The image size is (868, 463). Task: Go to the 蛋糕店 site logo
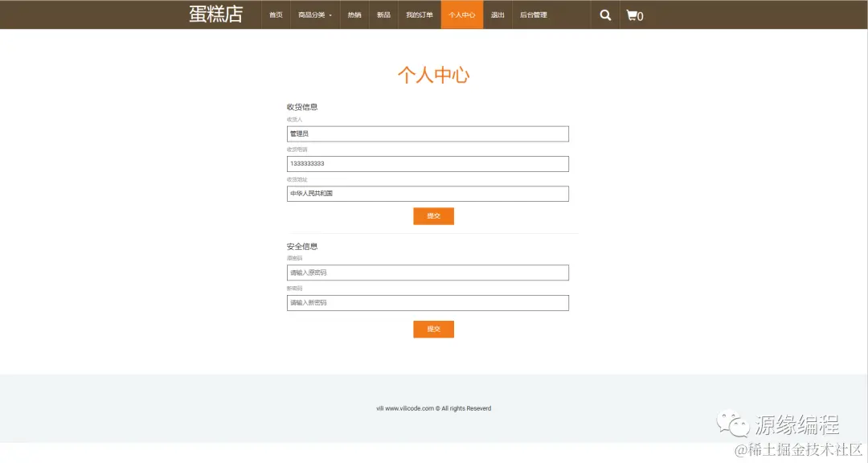point(216,14)
